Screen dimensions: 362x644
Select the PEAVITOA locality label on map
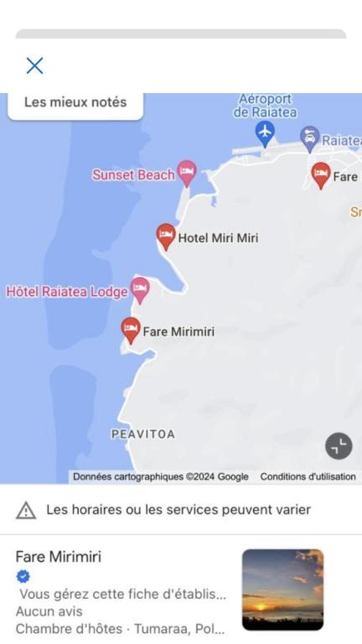point(143,434)
